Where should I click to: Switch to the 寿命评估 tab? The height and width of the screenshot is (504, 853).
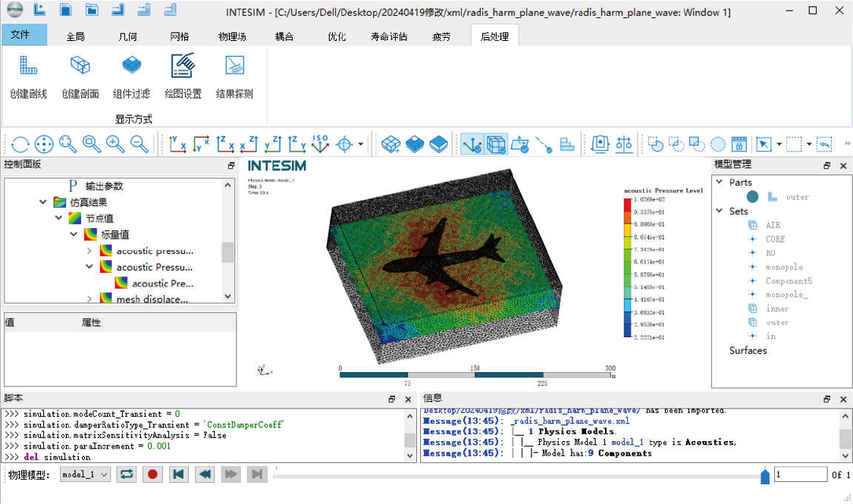389,36
